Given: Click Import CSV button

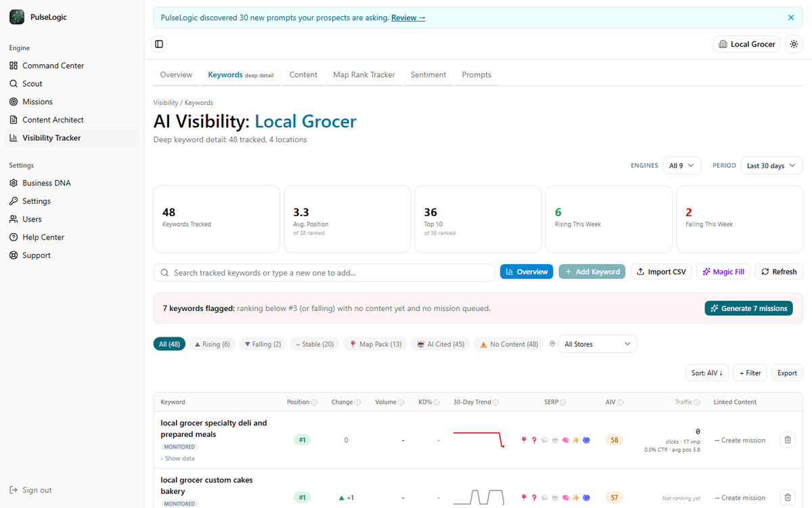Looking at the screenshot, I should [660, 272].
